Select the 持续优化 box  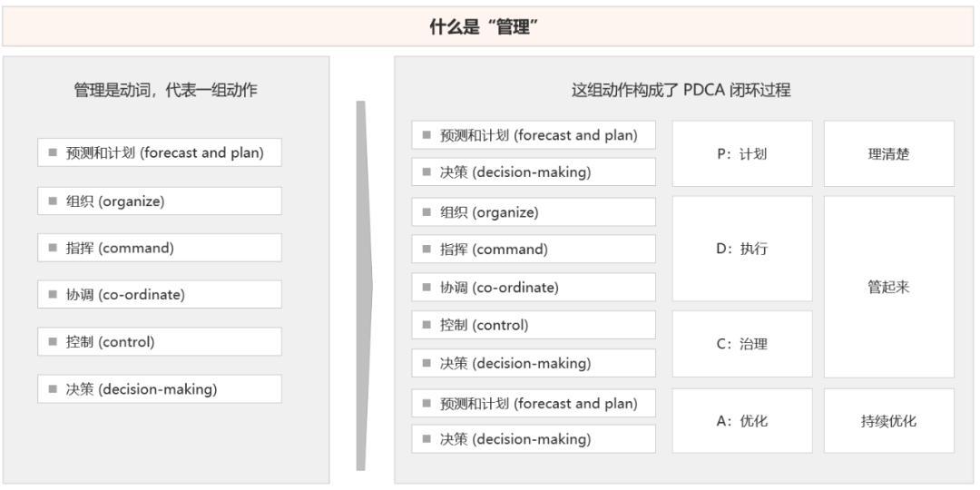pos(888,421)
